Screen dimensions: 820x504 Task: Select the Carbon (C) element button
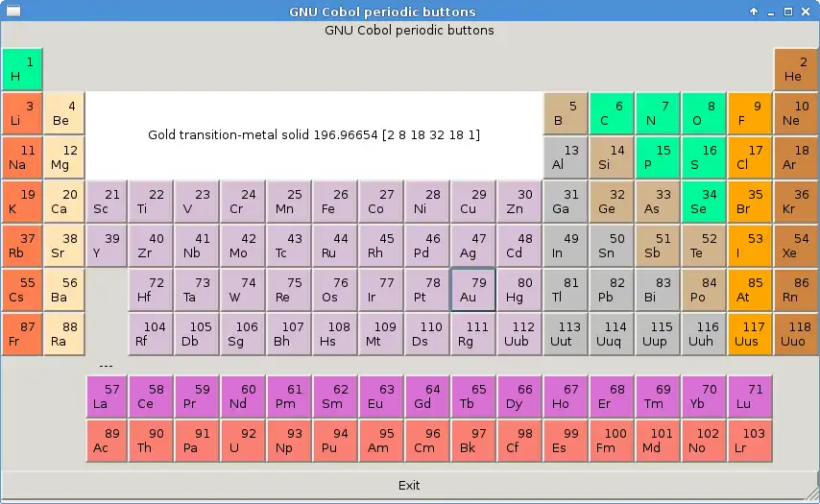(612, 113)
